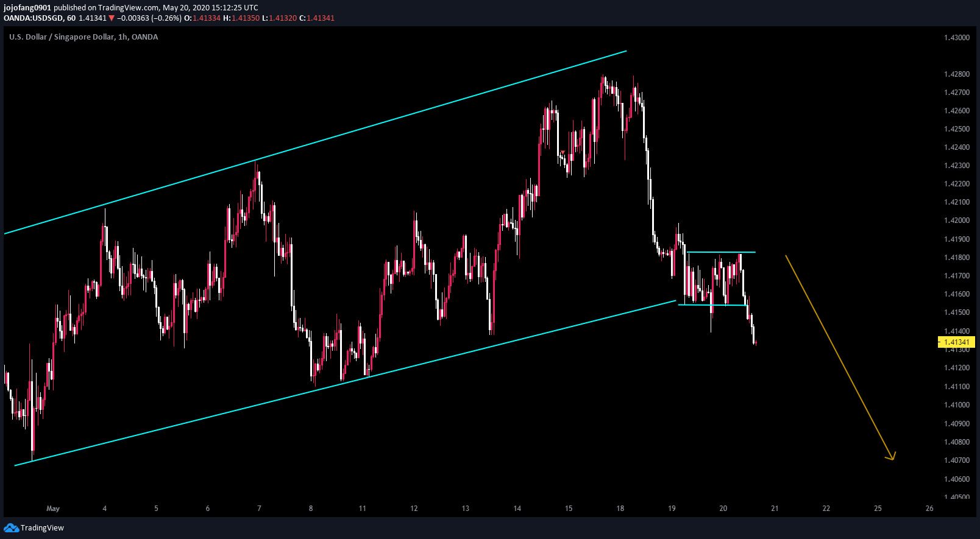
Task: Click the 1.41800 price axis label
Action: click(x=957, y=258)
